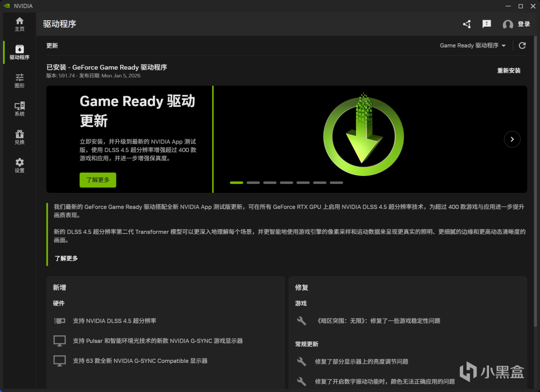Click monitor icon beside 63 款 G-SYNC Compatible
540x392 pixels.
tap(59, 361)
